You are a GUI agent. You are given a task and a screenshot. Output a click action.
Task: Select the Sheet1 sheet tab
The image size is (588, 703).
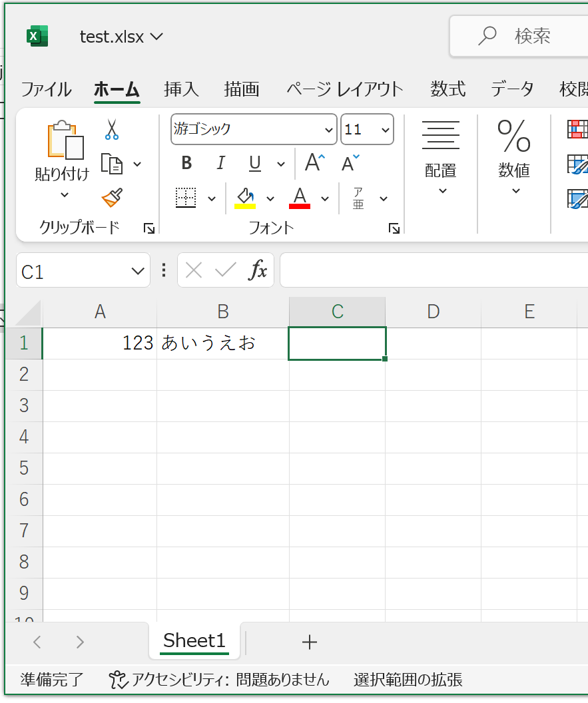click(194, 640)
